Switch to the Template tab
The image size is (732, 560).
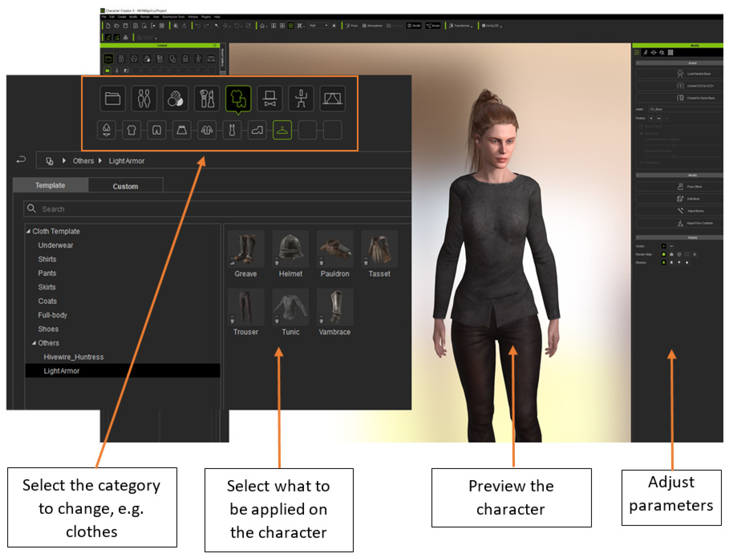50,185
